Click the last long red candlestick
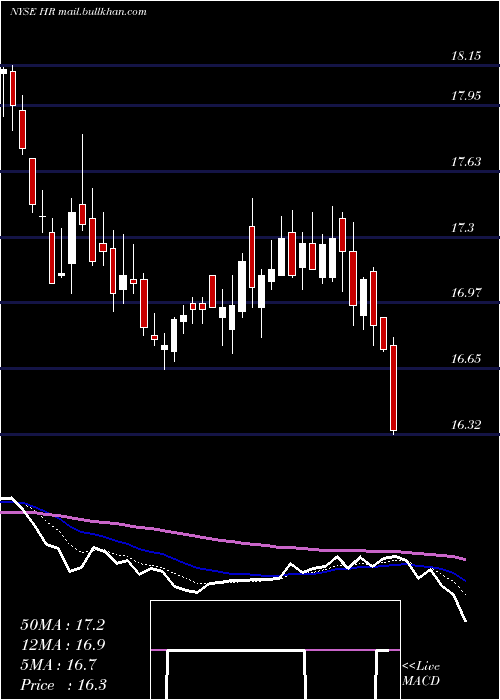This screenshot has width=500, height=700. pos(393,388)
